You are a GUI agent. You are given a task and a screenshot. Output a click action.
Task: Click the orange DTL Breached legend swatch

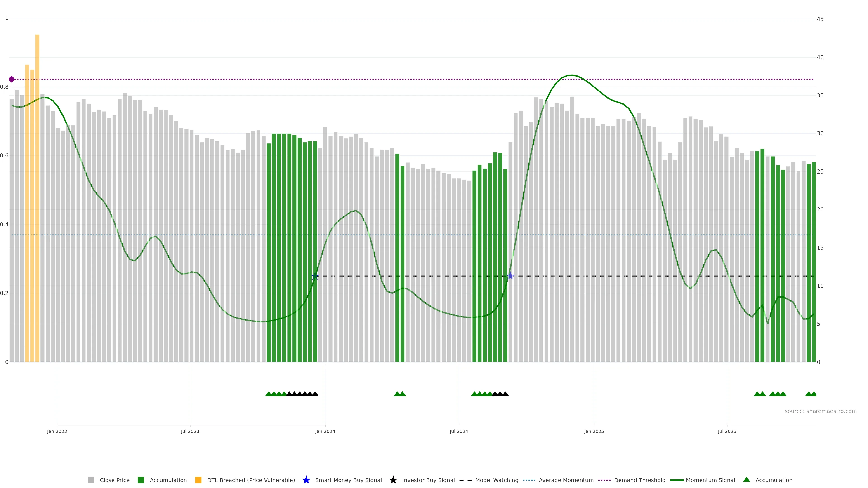pyautogui.click(x=198, y=480)
